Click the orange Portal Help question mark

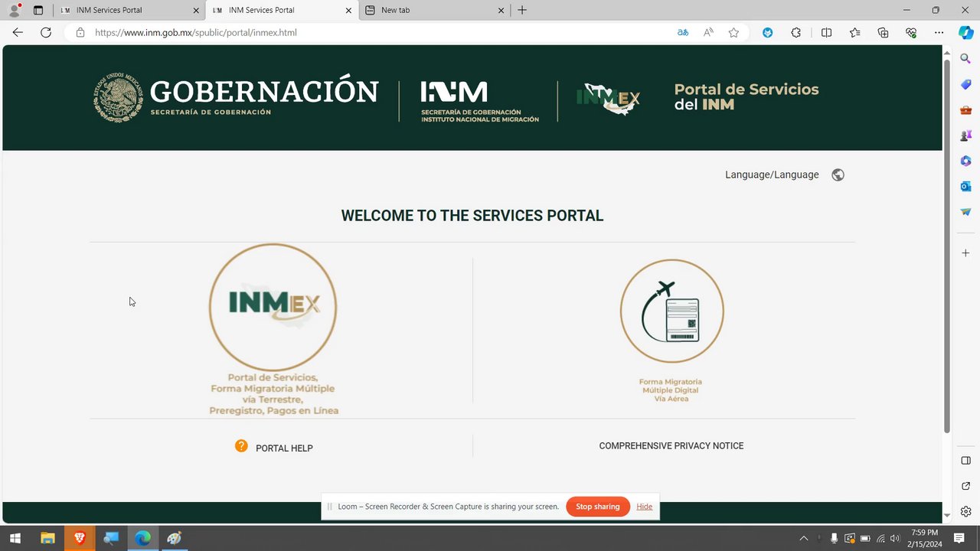click(x=241, y=446)
